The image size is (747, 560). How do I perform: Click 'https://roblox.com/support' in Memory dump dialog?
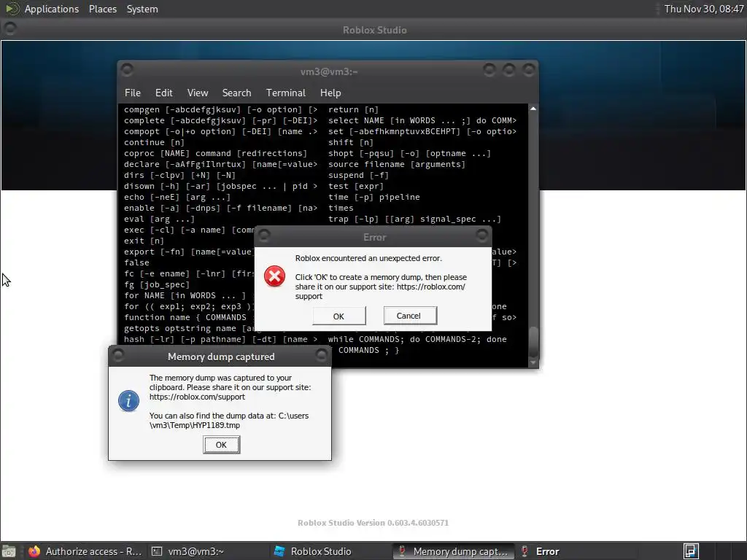[x=197, y=397]
